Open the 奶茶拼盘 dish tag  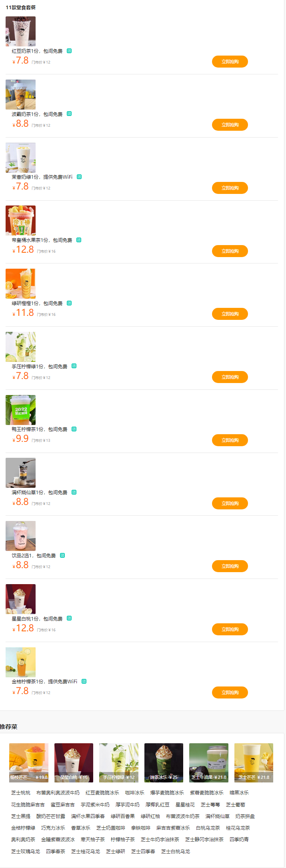pyautogui.click(x=245, y=816)
